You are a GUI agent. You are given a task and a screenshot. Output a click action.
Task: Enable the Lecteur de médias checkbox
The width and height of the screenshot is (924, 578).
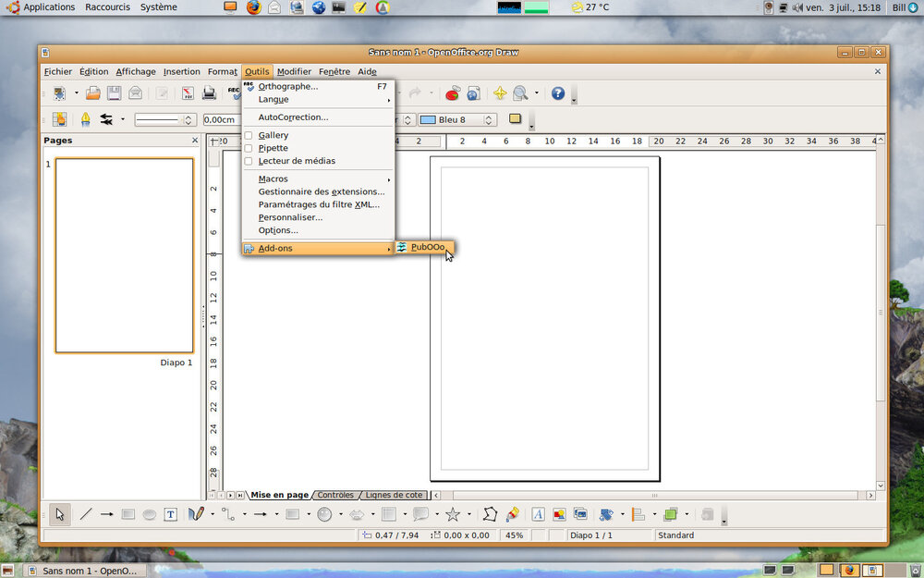pos(249,161)
